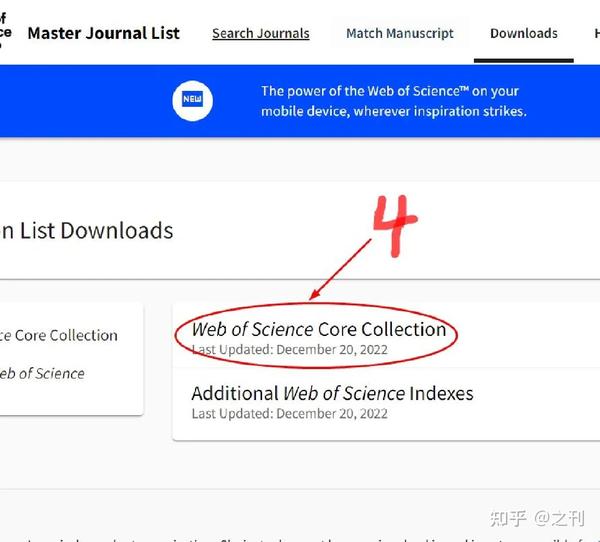Click the List Downloads page heading

86,231
